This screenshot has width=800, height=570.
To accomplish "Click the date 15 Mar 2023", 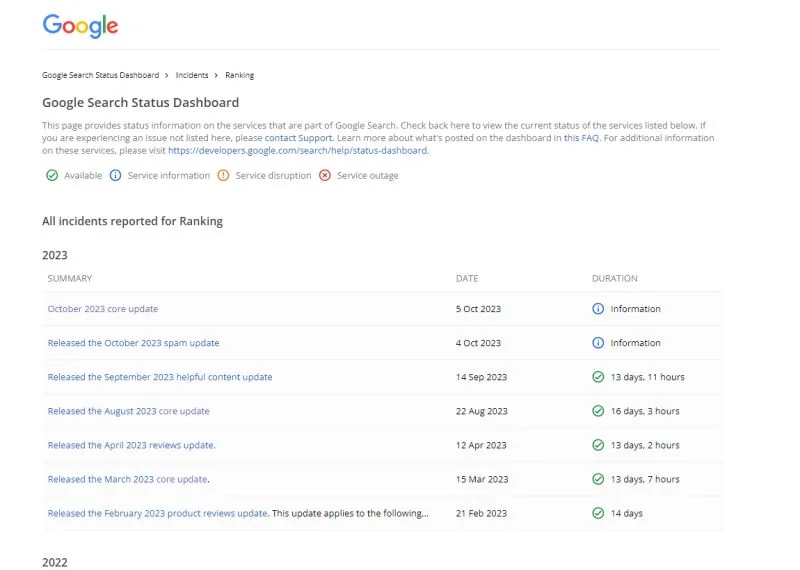I will 482,479.
